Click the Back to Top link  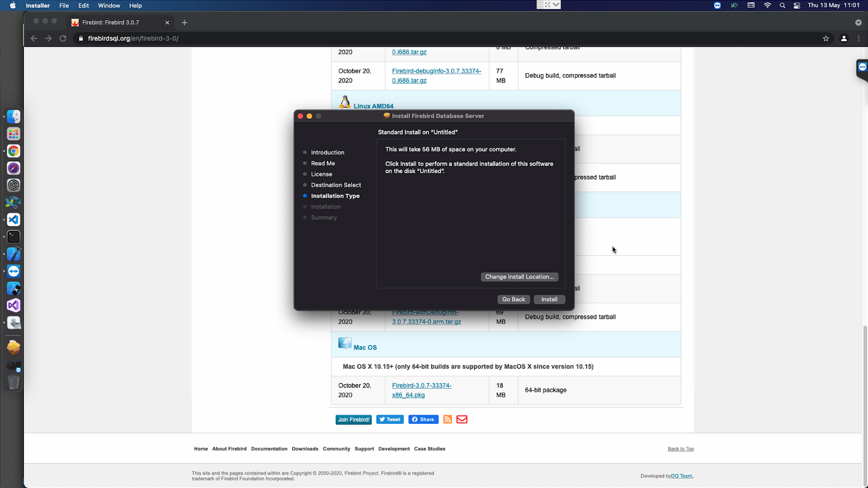[x=680, y=449]
